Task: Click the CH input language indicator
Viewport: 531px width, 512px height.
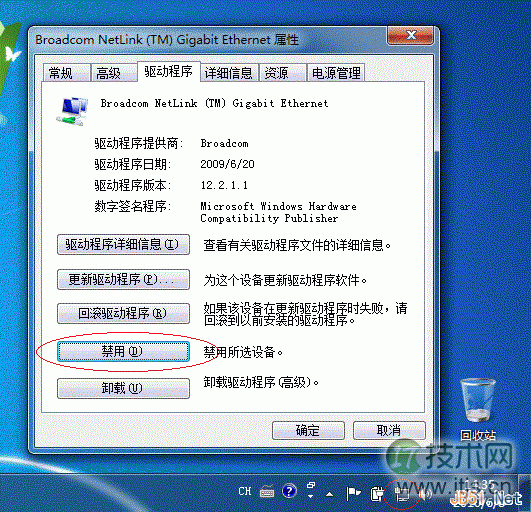Action: 245,491
